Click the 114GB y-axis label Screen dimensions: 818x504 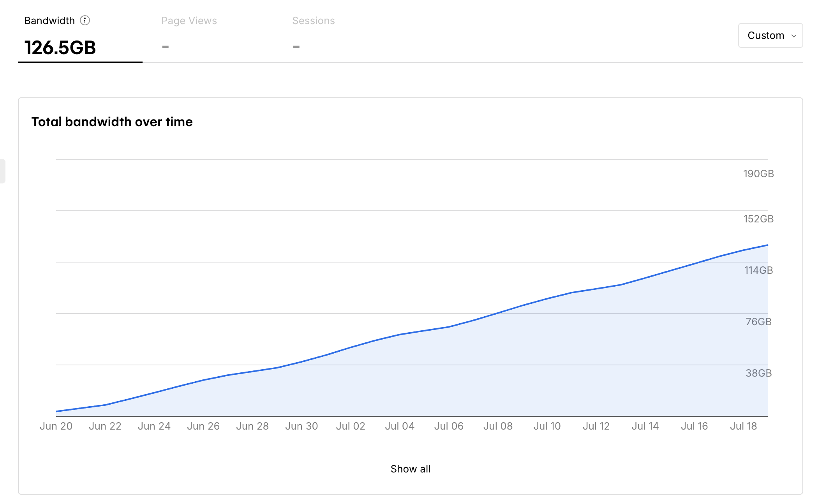(758, 270)
